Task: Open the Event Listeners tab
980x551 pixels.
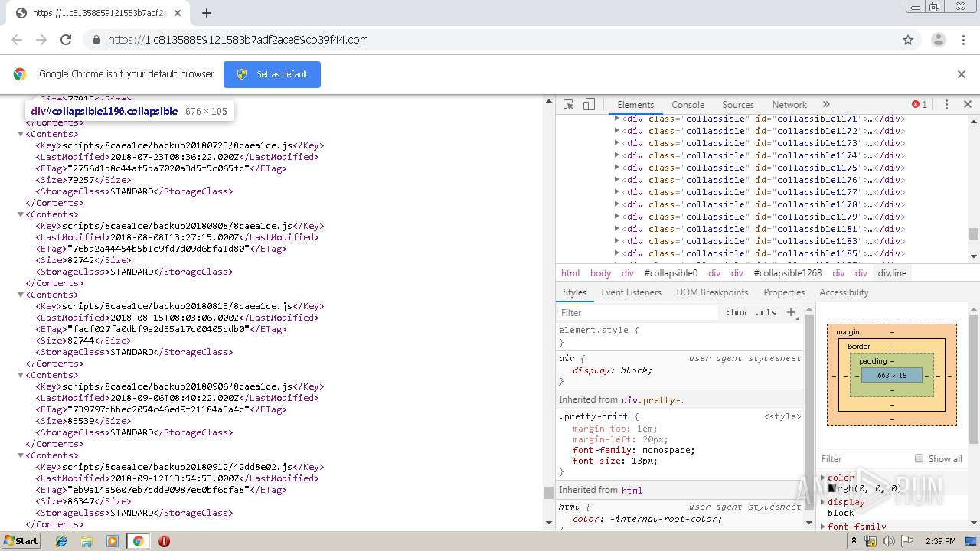Action: pyautogui.click(x=631, y=292)
